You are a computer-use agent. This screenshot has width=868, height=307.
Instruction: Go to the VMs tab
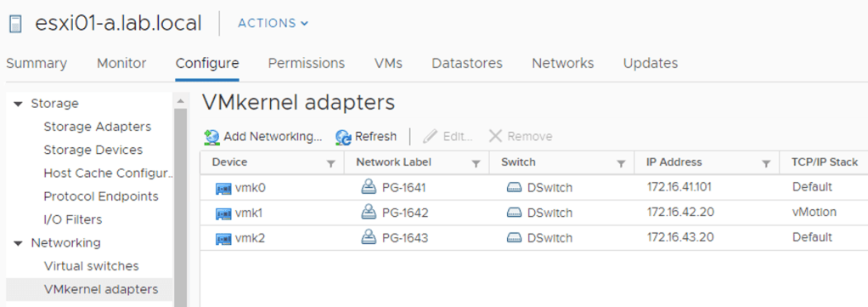click(x=388, y=63)
